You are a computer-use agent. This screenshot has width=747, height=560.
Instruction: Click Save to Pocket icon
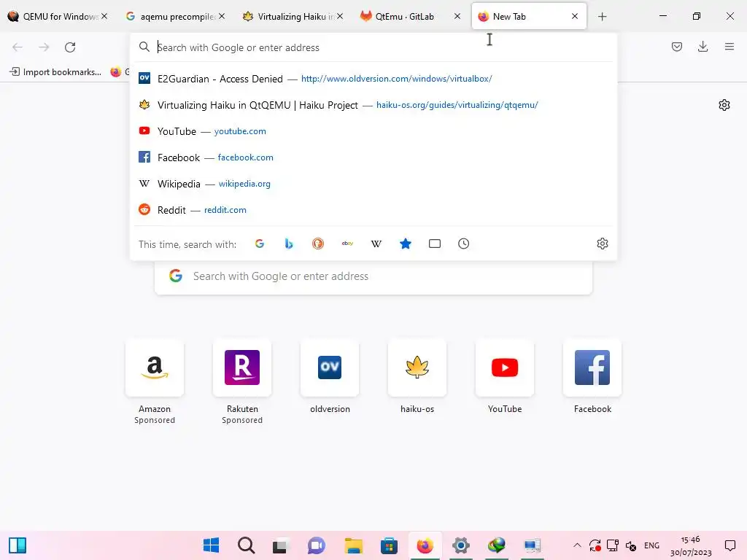click(x=677, y=47)
